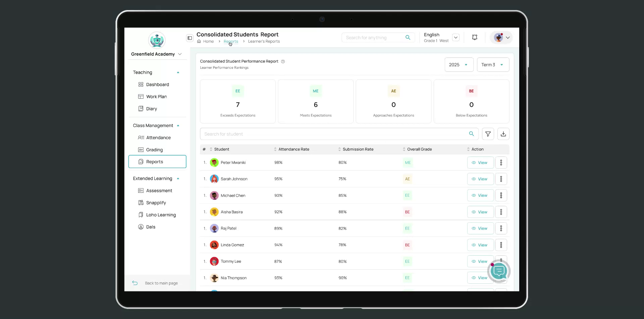Open the notification bell

[x=474, y=37]
